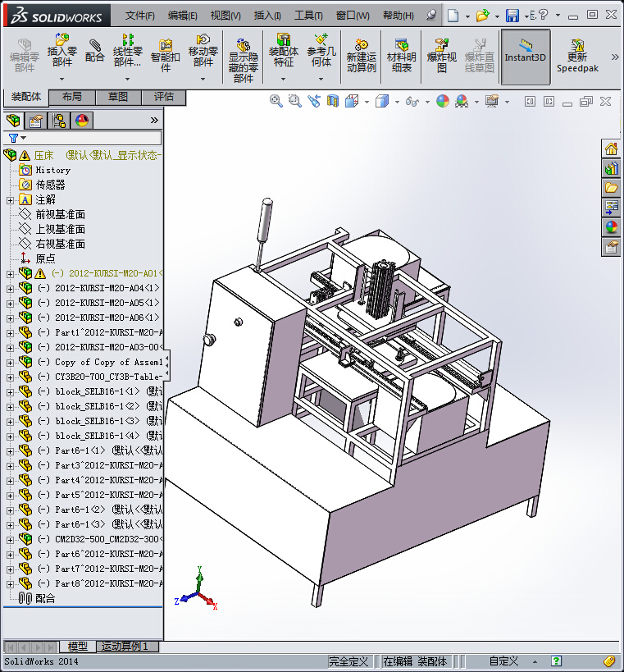Expand the 注解 (Annotations) tree node
Viewport: 624px width, 672px height.
tap(11, 200)
